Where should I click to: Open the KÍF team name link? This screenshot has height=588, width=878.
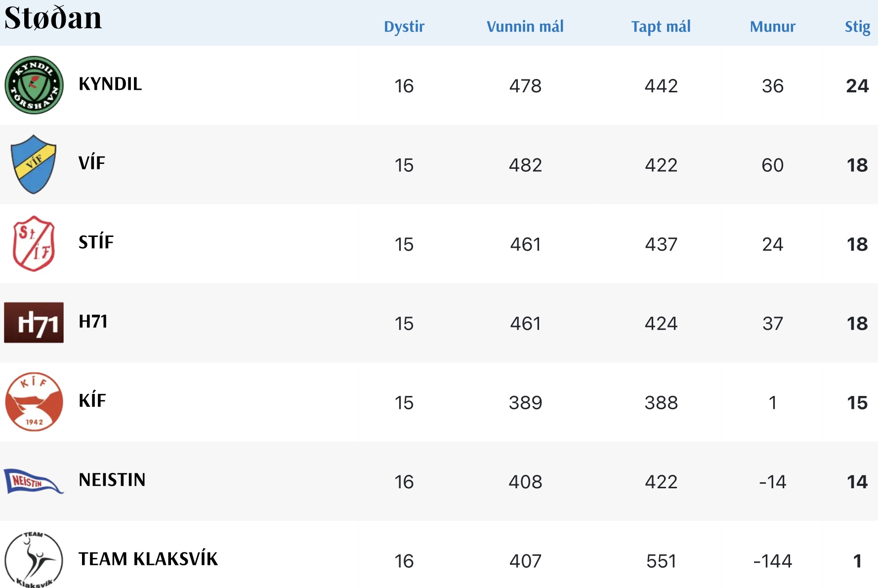pyautogui.click(x=92, y=401)
